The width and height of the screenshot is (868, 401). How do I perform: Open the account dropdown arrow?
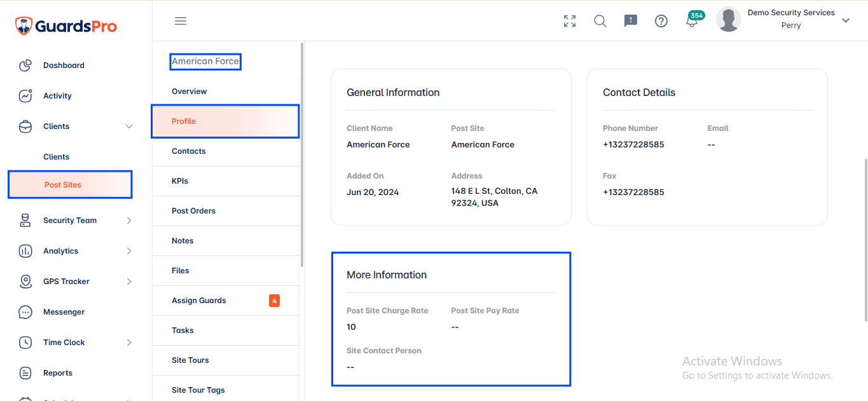(x=846, y=20)
